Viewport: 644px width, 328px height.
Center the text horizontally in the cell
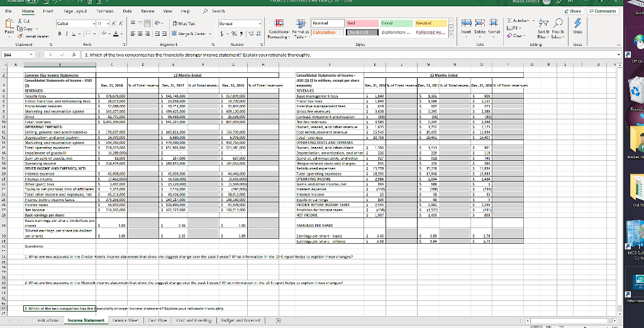(142, 34)
